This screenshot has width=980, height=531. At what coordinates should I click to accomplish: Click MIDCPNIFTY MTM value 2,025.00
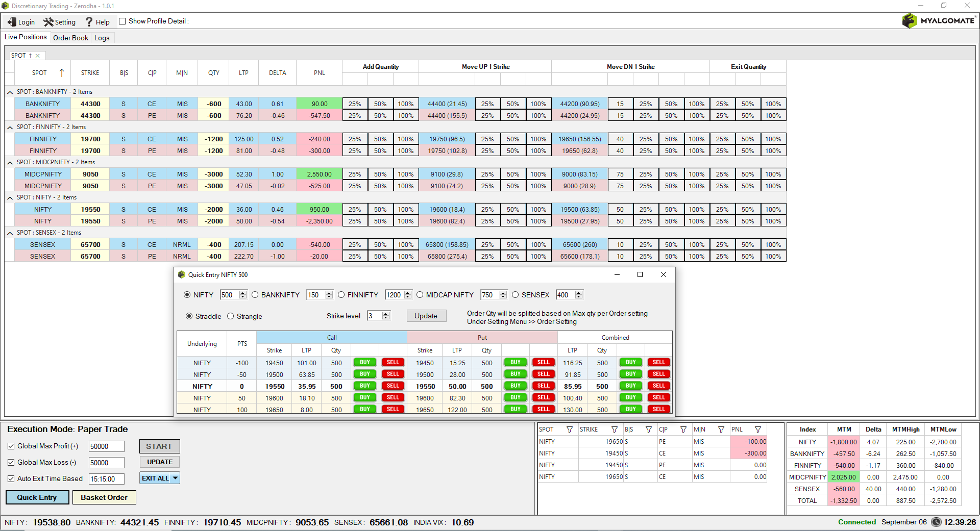[x=844, y=477]
